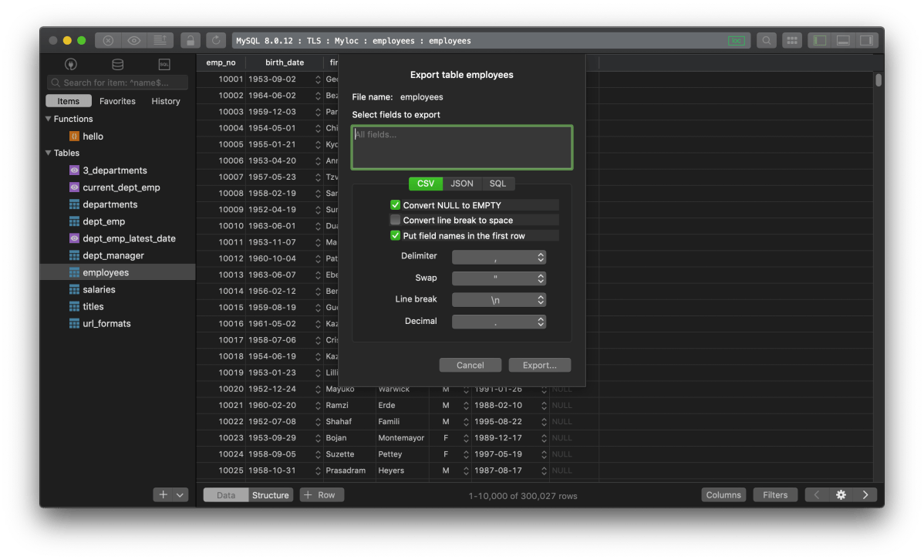The height and width of the screenshot is (560, 924).
Task: Click the All fields input box
Action: pyautogui.click(x=462, y=147)
